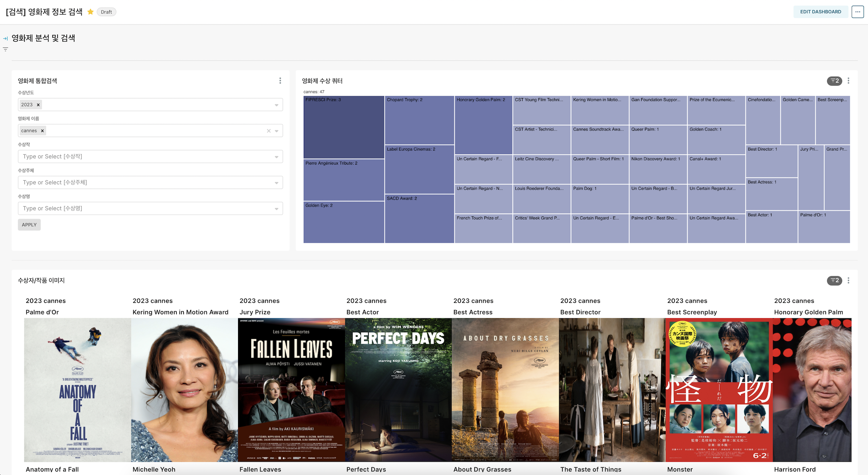This screenshot has width=868, height=475.
Task: Select the FIPRESCI Prize: 3 treemap block
Action: point(344,127)
